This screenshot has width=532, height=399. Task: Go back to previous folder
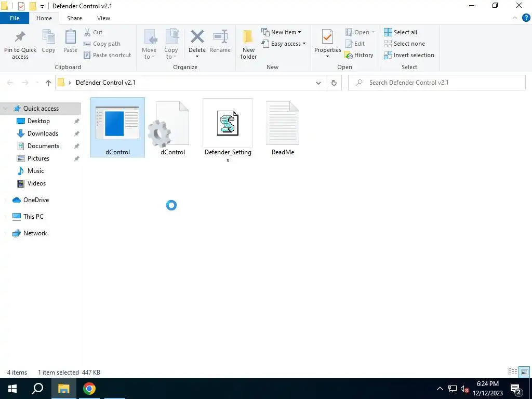10,83
